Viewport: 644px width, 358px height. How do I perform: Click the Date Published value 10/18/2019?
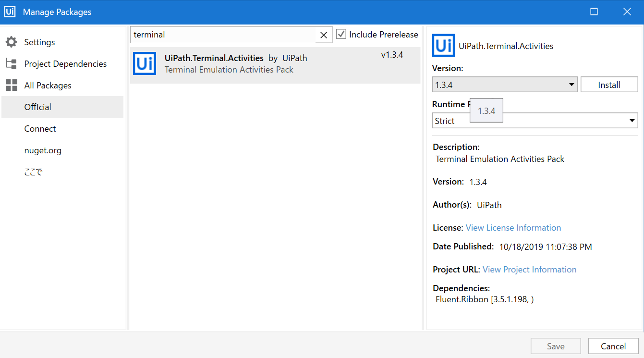(x=546, y=247)
